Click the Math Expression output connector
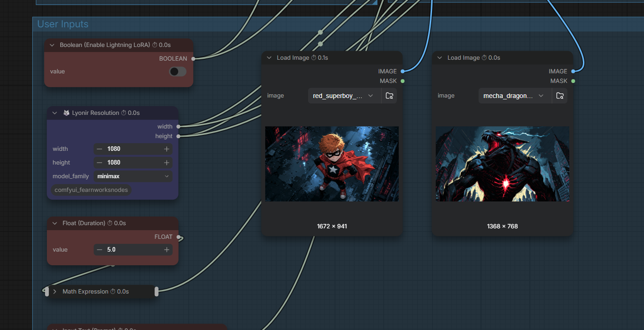644x330 pixels. [x=156, y=291]
